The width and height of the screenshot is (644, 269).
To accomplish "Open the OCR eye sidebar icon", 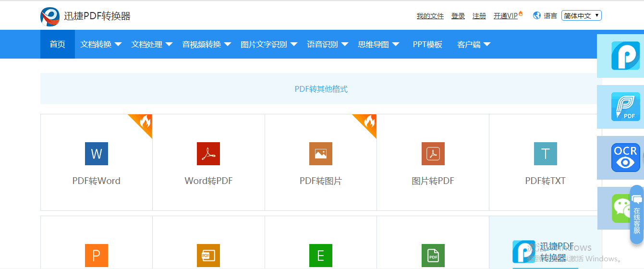I will [626, 158].
